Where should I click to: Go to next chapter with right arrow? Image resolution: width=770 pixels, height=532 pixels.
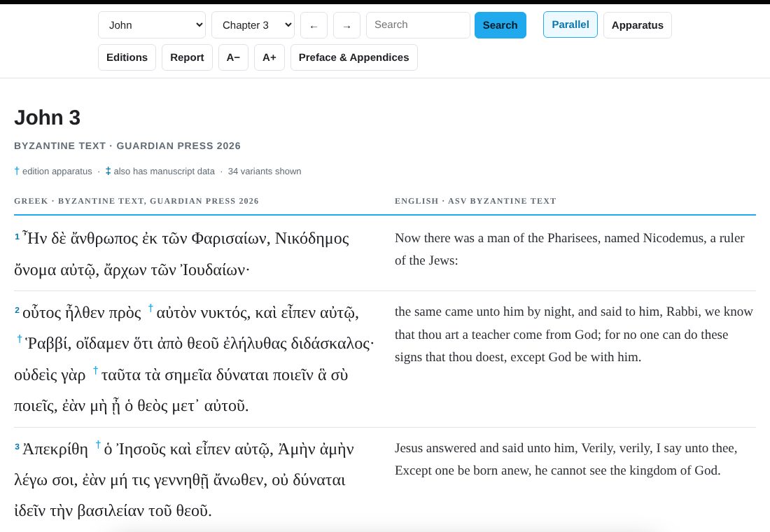tap(346, 25)
